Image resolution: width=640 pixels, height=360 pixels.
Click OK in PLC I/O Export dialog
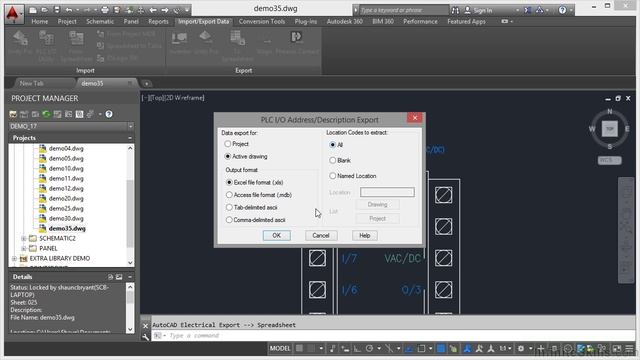coord(277,236)
